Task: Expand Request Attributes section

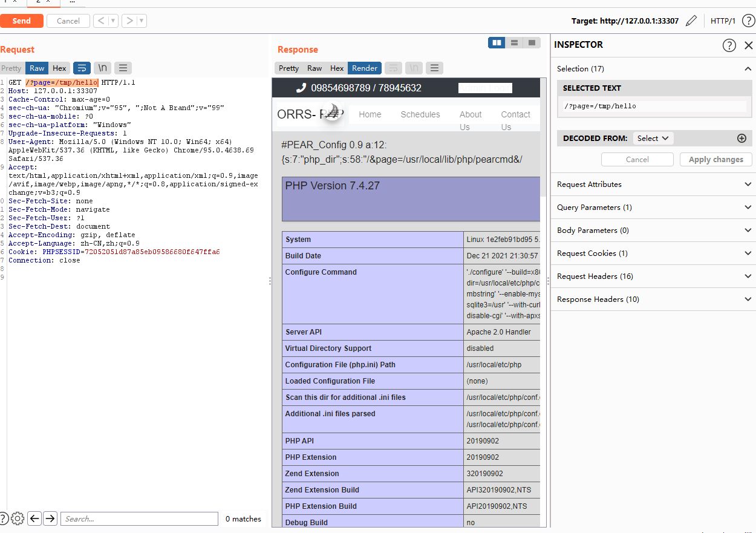Action: coord(653,185)
